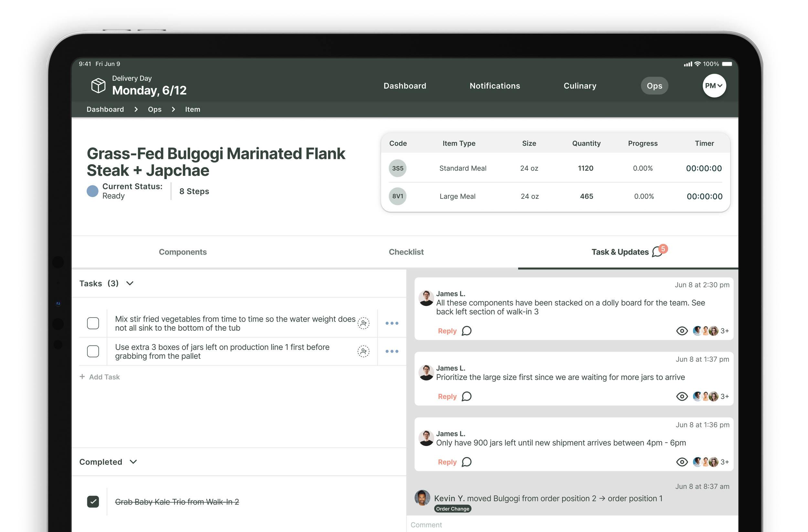
Task: Click the plus icon next to Add Task
Action: [82, 377]
